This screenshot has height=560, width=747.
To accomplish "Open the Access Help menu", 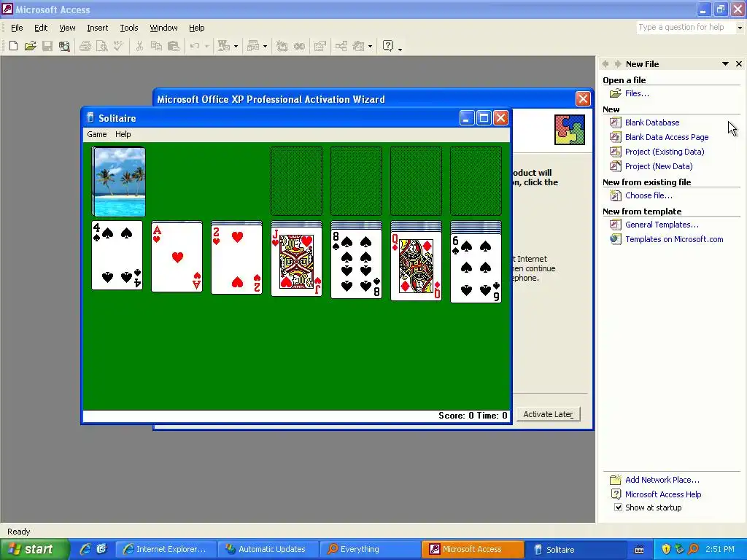I will (x=196, y=28).
